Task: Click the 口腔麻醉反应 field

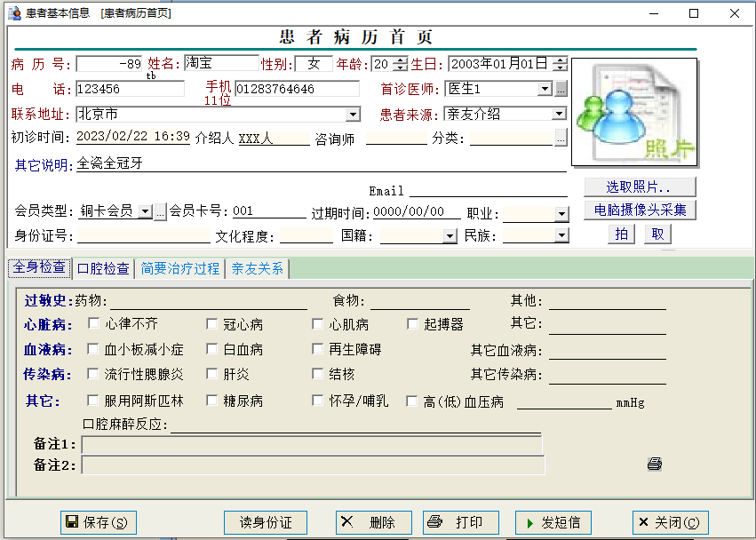Action: click(x=356, y=425)
